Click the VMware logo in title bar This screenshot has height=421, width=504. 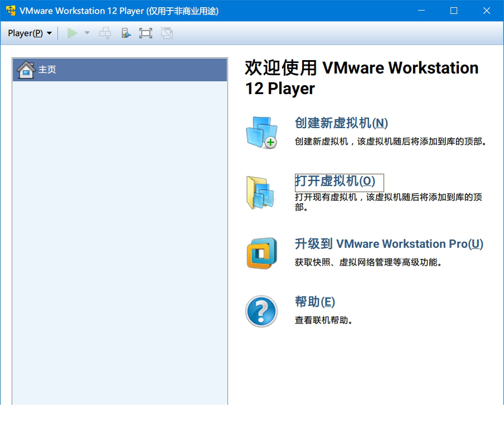pos(11,11)
